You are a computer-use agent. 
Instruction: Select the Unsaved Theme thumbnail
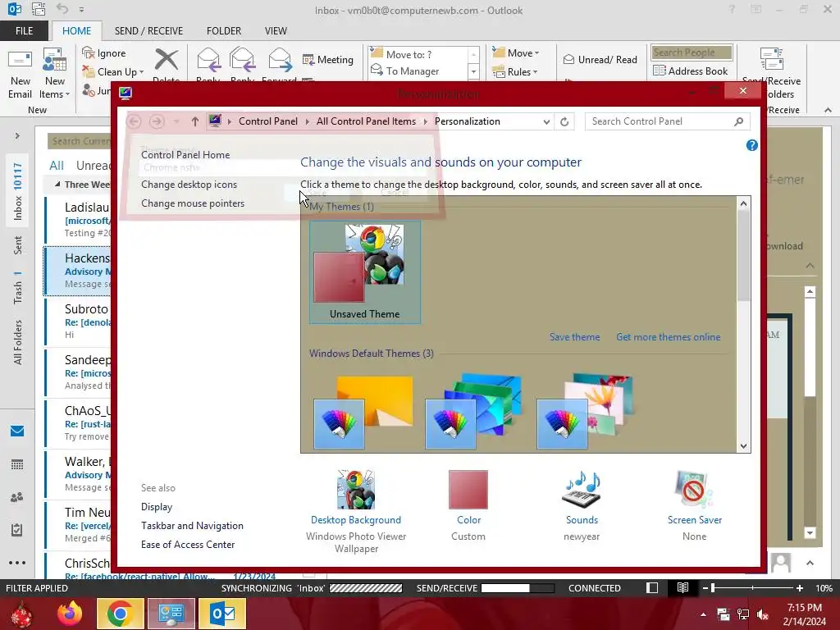[x=365, y=272]
